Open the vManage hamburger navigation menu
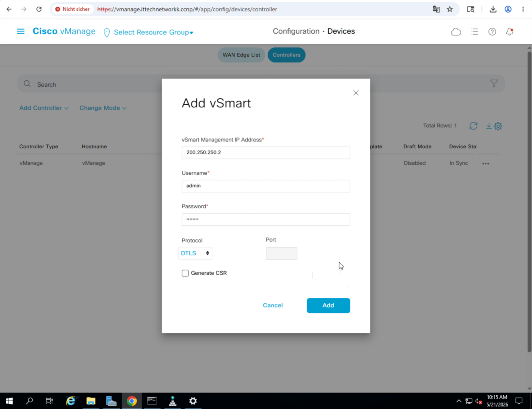Screen dimensions: 532x409 point(21,31)
